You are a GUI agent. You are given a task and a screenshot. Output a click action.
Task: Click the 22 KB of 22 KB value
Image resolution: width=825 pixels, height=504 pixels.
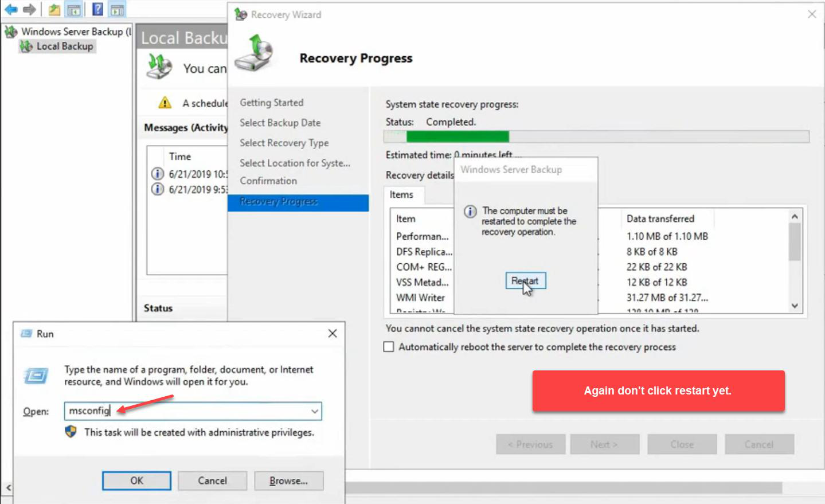pos(656,267)
